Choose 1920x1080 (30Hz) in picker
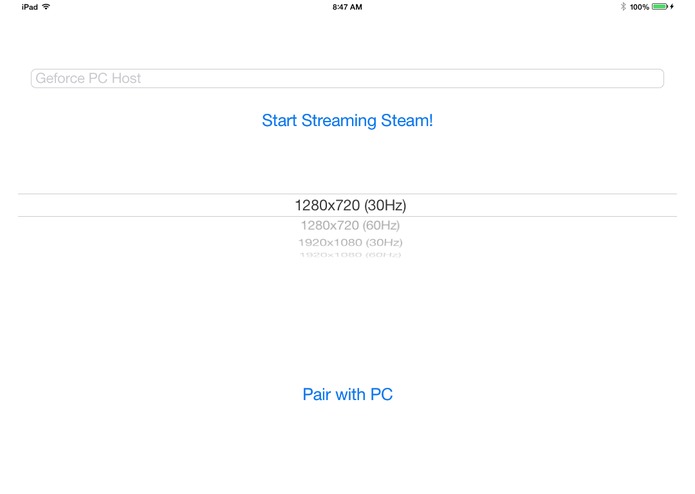The height and width of the screenshot is (494, 695). [350, 242]
